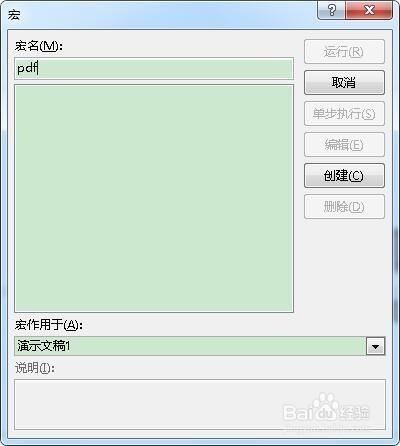
Task: Click the 取消 button
Action: (x=344, y=82)
